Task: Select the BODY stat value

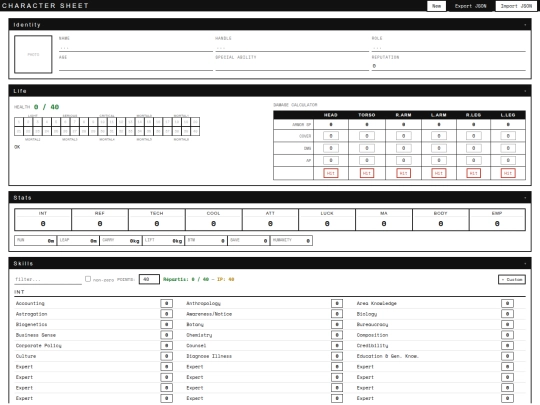Action: 441,224
